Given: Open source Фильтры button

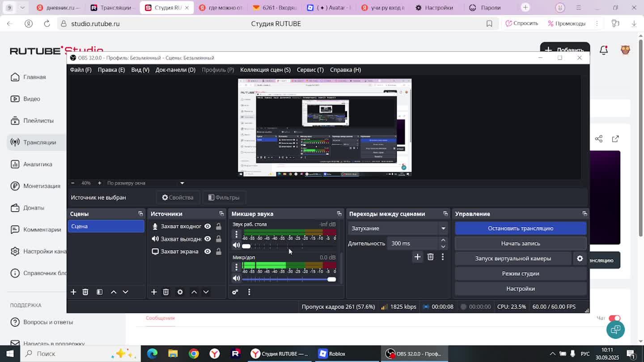Looking at the screenshot, I should 224,198.
